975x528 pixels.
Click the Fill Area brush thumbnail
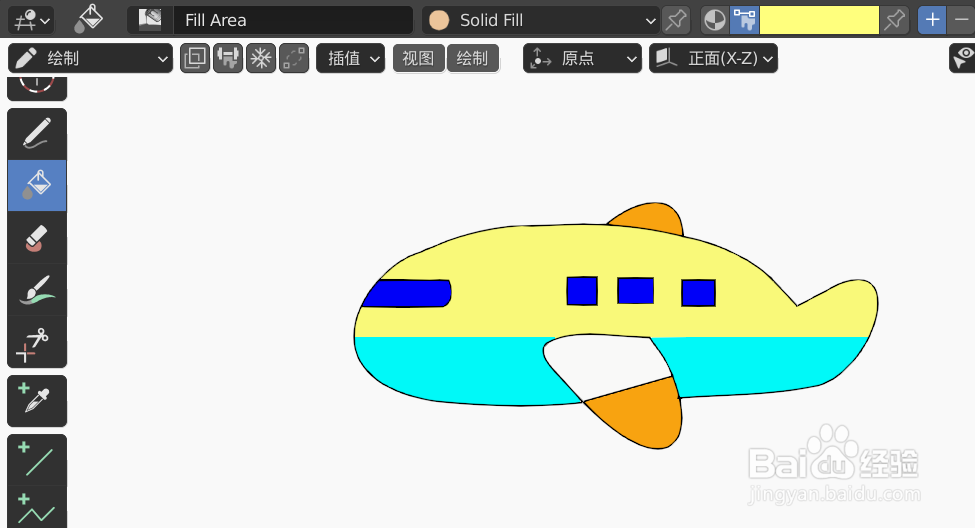point(150,20)
